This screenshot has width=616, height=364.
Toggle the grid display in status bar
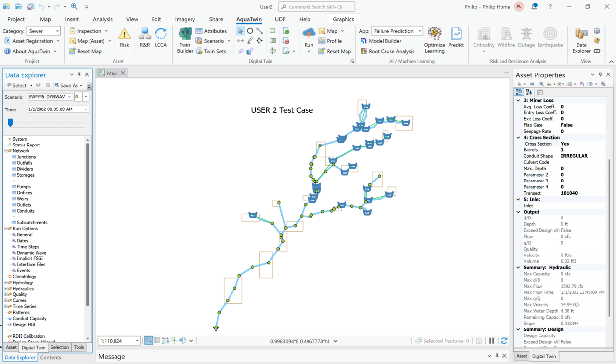tap(157, 341)
